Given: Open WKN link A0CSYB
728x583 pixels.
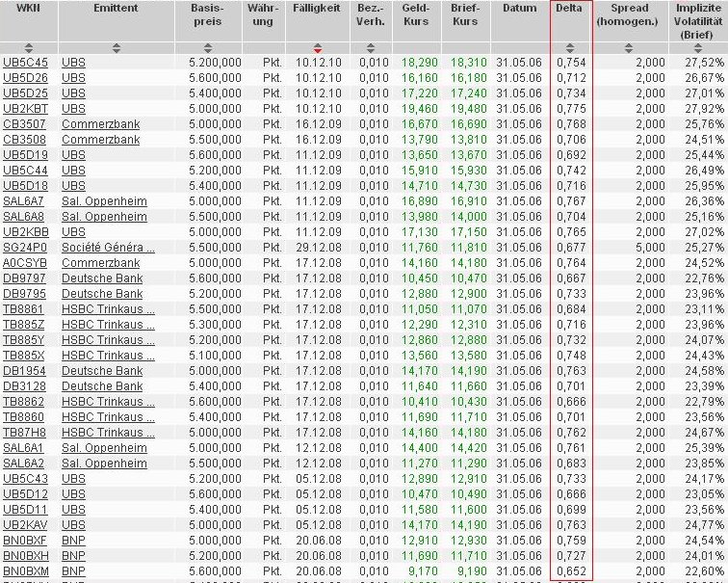Looking at the screenshot, I should 25,262.
